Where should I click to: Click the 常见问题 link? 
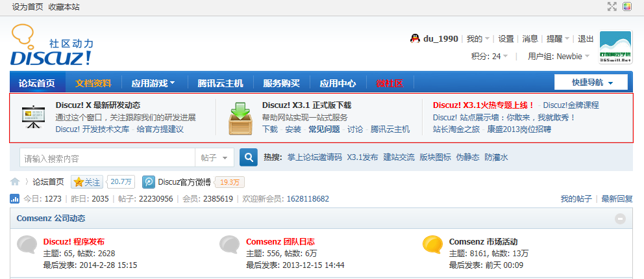click(x=325, y=129)
